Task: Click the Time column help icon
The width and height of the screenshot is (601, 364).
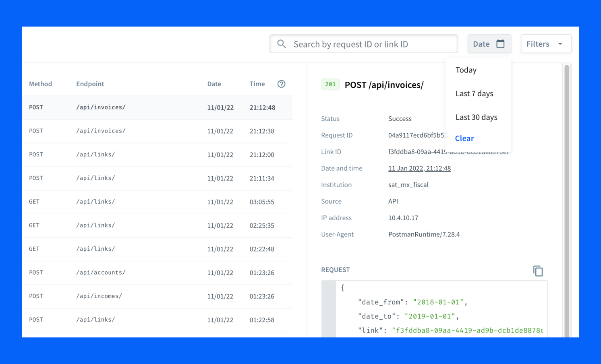Action: click(x=282, y=84)
